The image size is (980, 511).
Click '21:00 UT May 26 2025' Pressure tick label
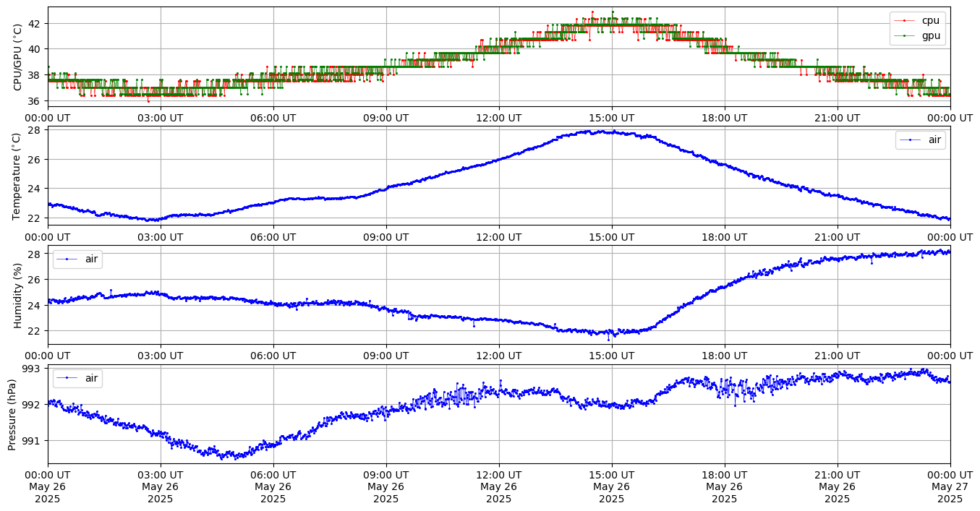[838, 486]
